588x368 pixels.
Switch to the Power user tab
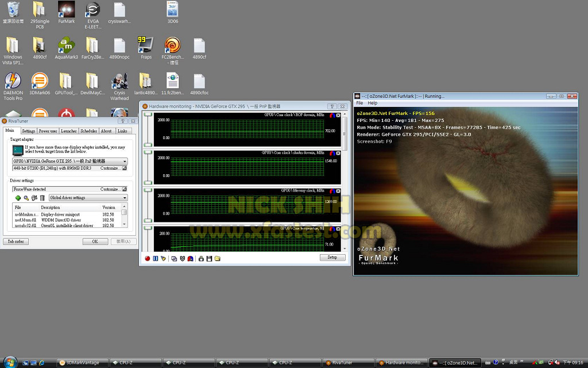[x=48, y=131]
